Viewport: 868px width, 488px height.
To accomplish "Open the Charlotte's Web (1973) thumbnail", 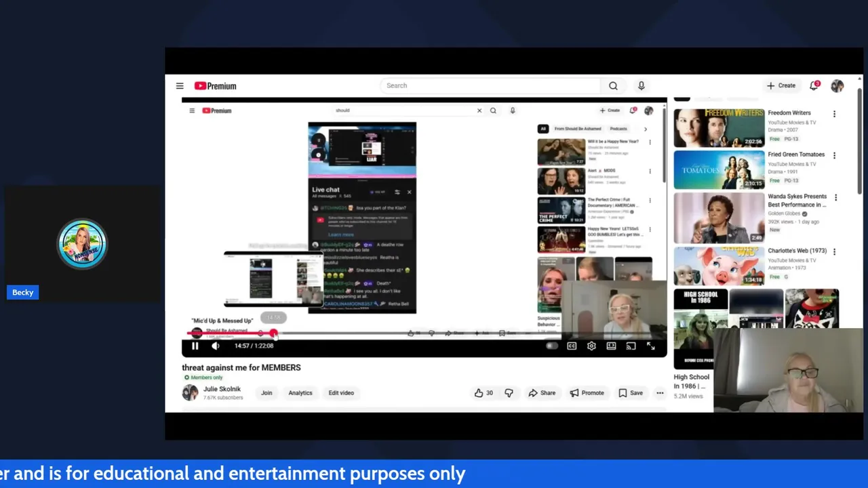I will pos(719,266).
